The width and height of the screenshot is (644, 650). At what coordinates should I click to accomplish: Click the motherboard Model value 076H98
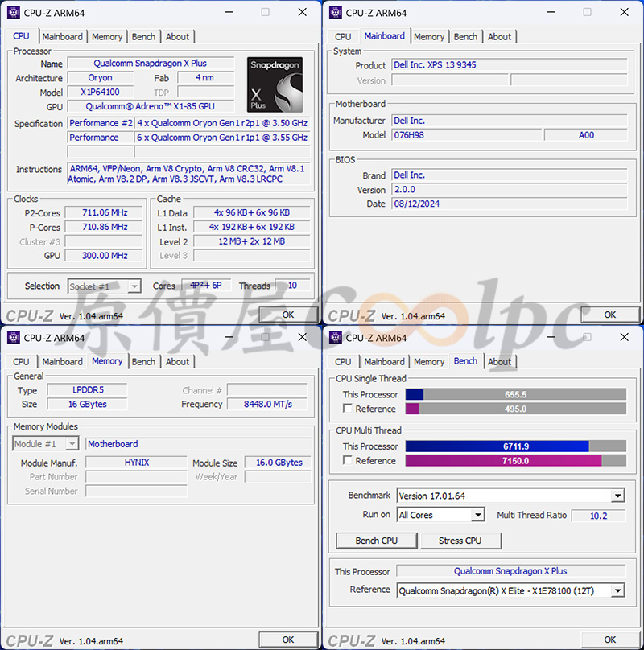pyautogui.click(x=467, y=134)
